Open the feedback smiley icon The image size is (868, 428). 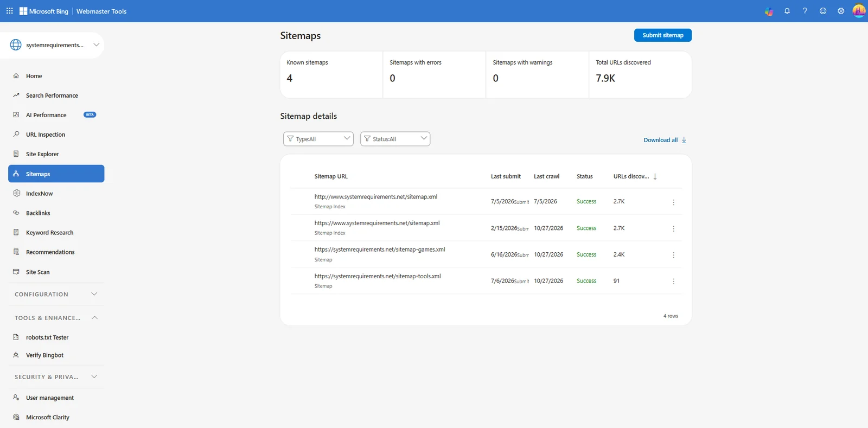point(823,11)
